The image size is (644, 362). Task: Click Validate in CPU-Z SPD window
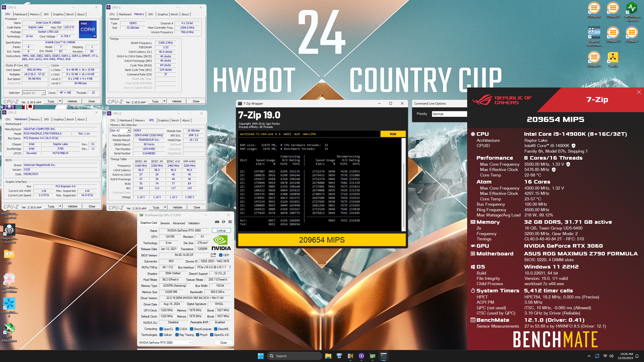(177, 207)
